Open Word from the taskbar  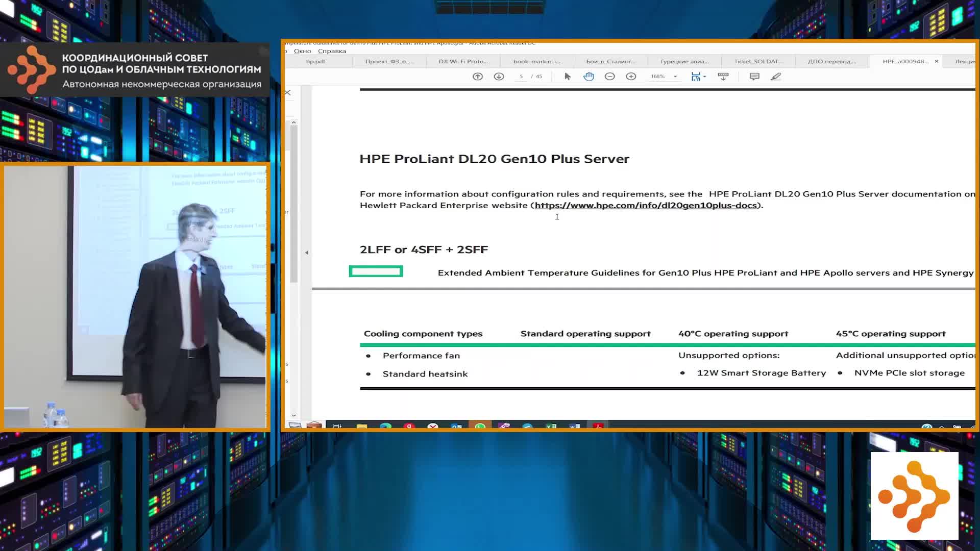tap(574, 426)
